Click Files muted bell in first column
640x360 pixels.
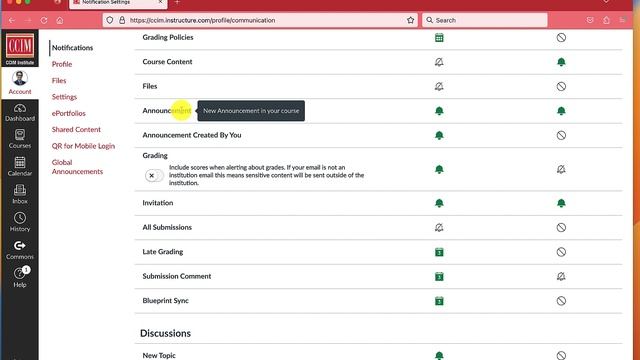439,87
